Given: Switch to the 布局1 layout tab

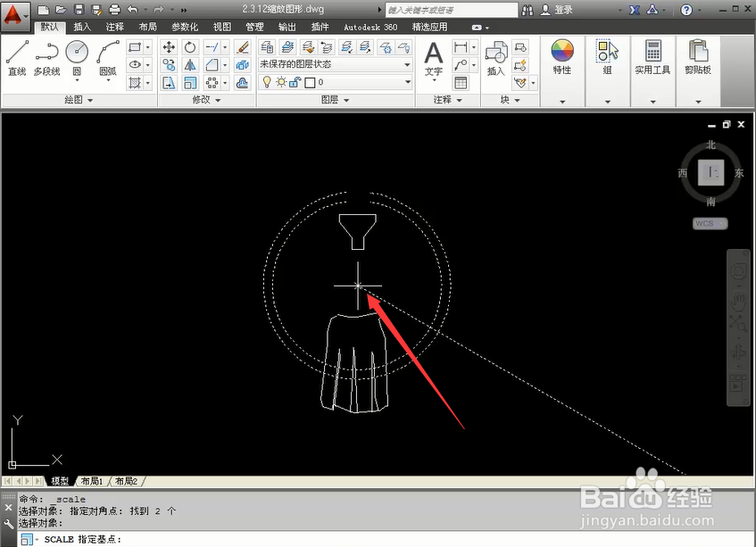Looking at the screenshot, I should pos(92,481).
